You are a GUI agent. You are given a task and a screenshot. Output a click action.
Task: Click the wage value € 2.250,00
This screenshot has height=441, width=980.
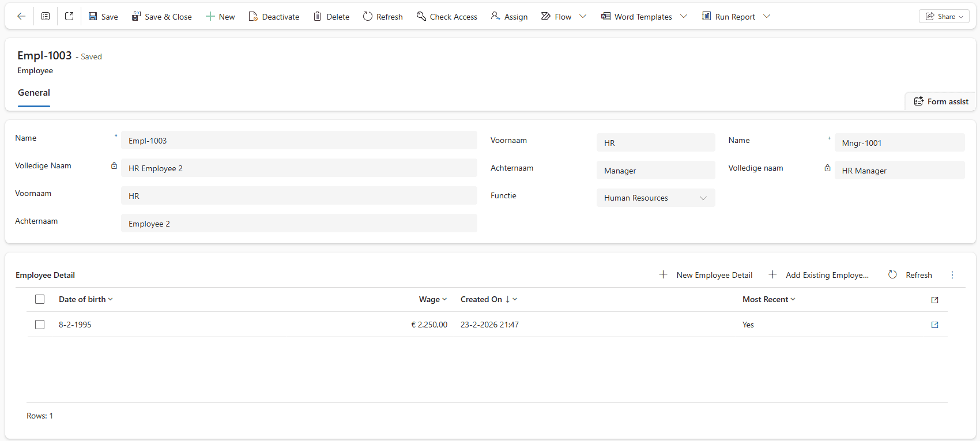click(429, 325)
